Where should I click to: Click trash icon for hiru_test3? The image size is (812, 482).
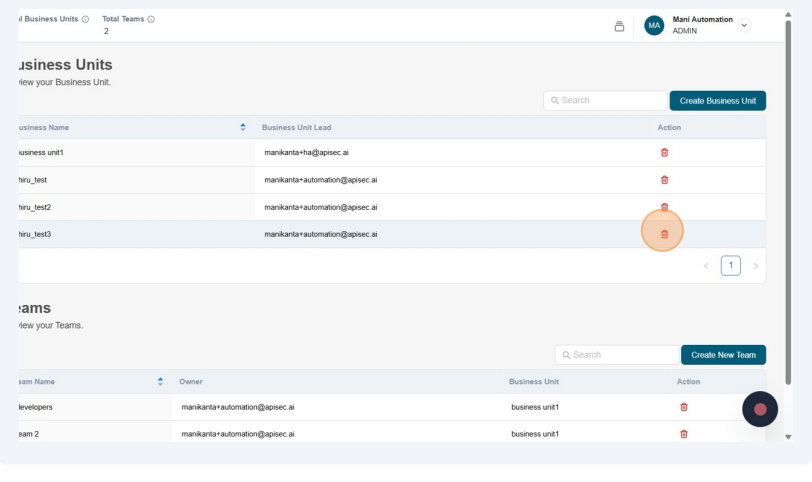664,234
